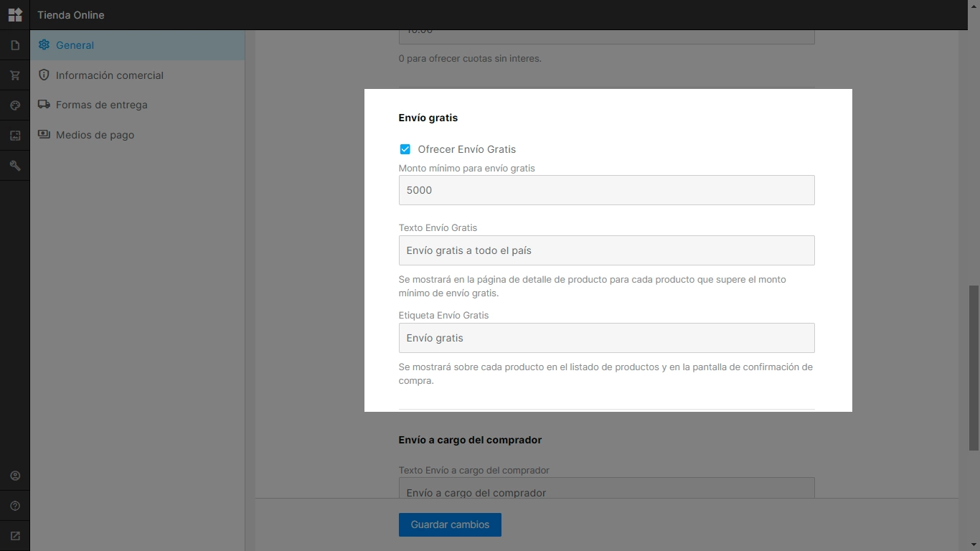Click the Texto Envío a cargo del comprador field
The height and width of the screenshot is (551, 980).
click(x=606, y=488)
